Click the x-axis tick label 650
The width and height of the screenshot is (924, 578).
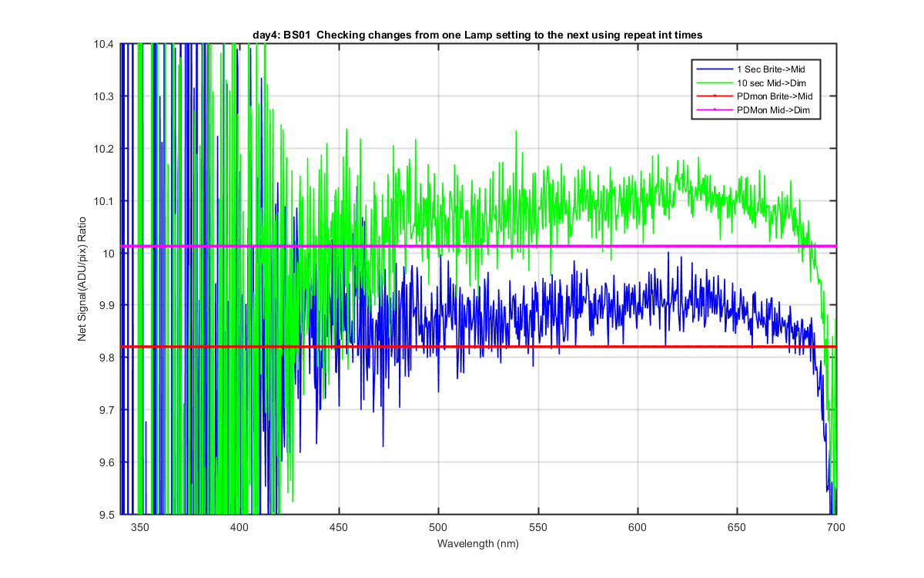(x=737, y=527)
